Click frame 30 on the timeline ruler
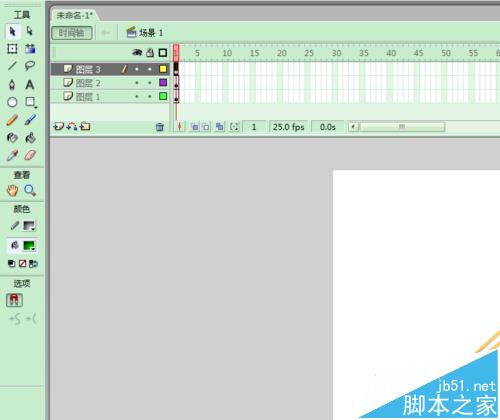The height and width of the screenshot is (420, 500). (337, 53)
